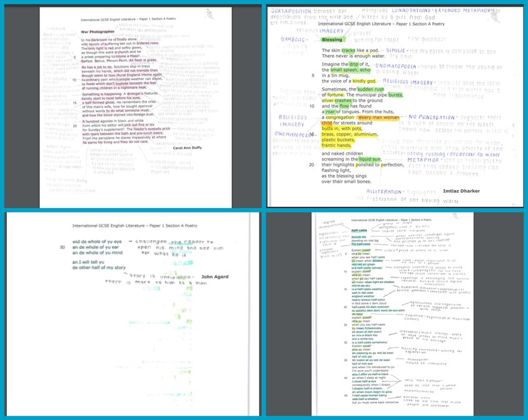Click the 'War Photographer' poem title
The width and height of the screenshot is (528, 420).
[x=99, y=31]
